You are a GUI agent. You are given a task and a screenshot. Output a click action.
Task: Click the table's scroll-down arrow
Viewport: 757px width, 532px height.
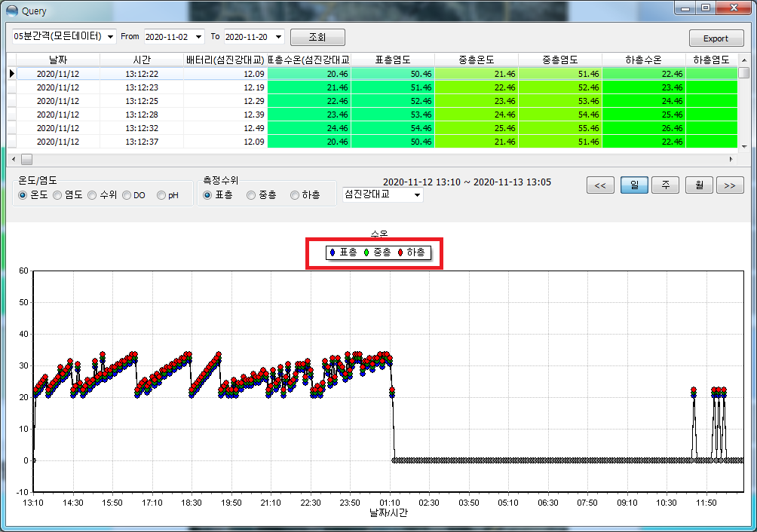pyautogui.click(x=744, y=146)
